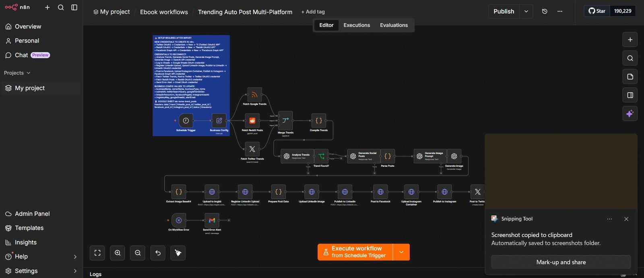Select the Prepare Post Data node
644x278 pixels.
pos(279,192)
